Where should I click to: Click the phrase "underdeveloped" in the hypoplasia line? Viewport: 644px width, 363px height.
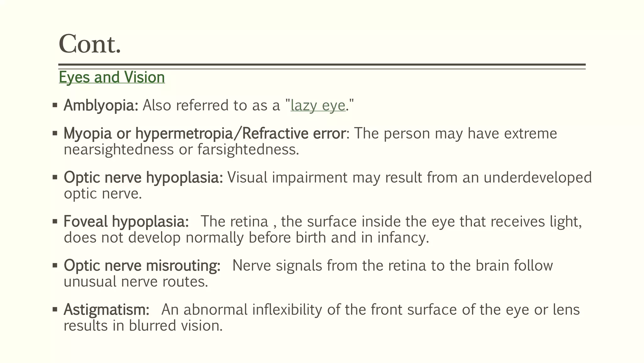coord(537,178)
